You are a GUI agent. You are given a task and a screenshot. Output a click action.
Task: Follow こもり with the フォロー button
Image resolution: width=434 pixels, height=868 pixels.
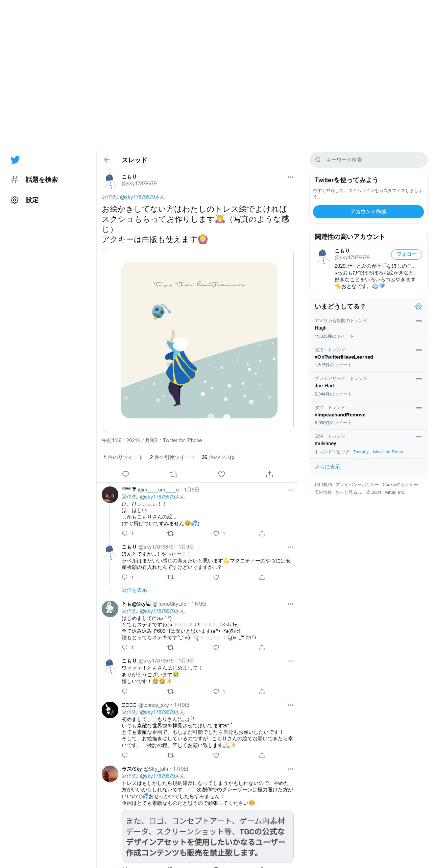coord(407,254)
